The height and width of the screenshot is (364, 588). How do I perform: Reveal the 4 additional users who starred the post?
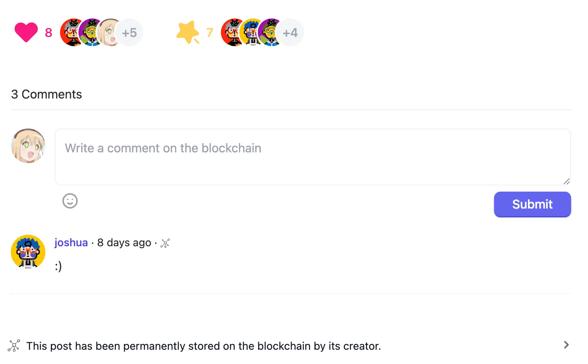click(291, 32)
